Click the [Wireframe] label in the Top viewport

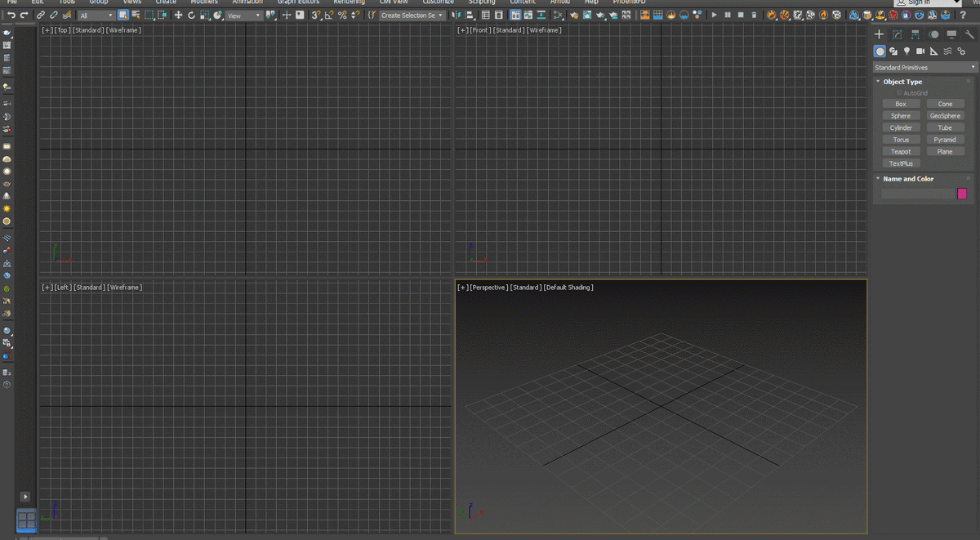(x=123, y=30)
